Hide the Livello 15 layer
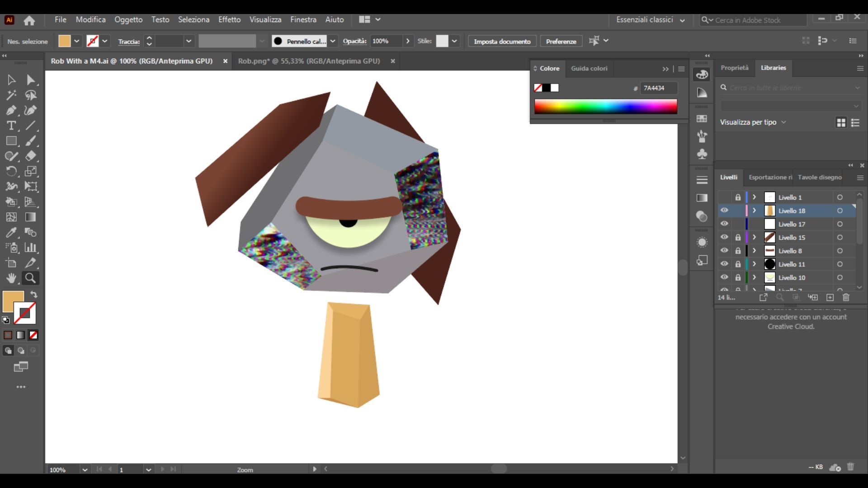 724,237
